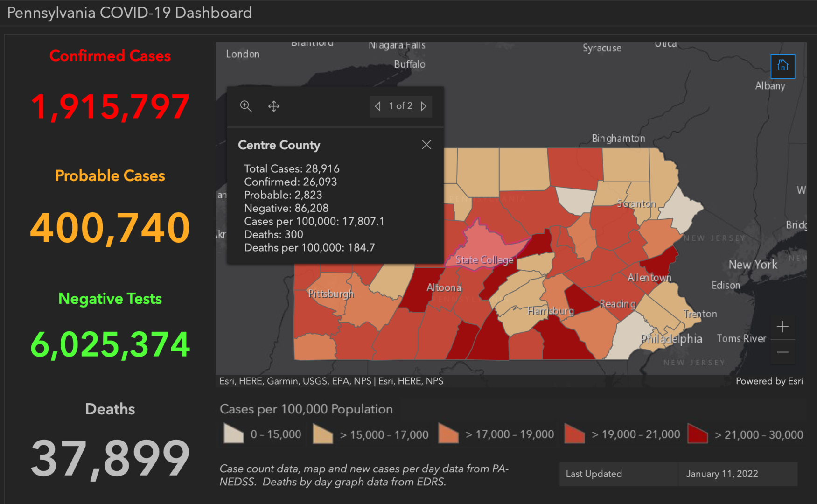This screenshot has height=504, width=817.
Task: Click the Deaths count of 37,899
Action: tap(110, 460)
